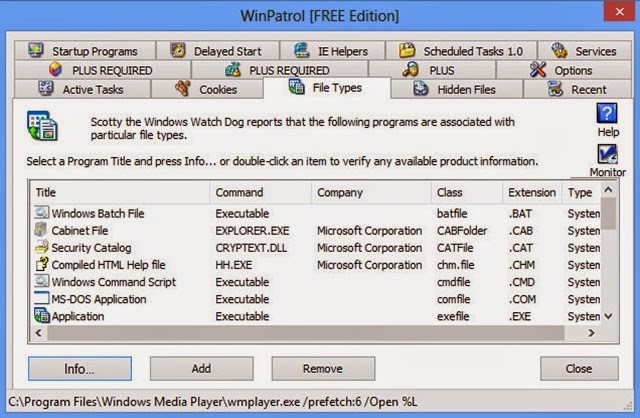Click the Scheduled Tasks folder icon
The image size is (640, 418).
coord(407,51)
